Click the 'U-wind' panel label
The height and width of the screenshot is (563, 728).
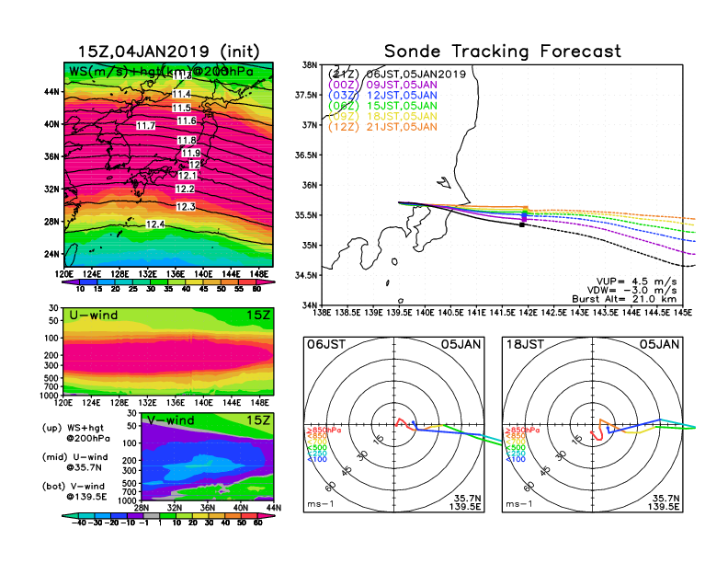pos(94,315)
